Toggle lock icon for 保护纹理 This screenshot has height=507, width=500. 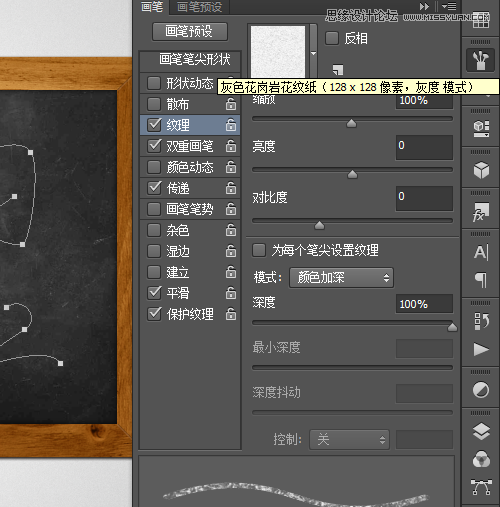(x=231, y=314)
